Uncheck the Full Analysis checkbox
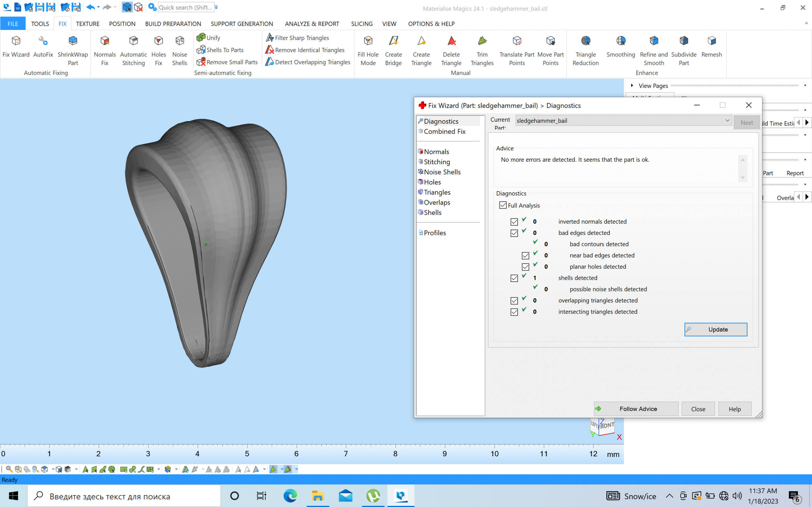Image resolution: width=812 pixels, height=507 pixels. coord(503,205)
